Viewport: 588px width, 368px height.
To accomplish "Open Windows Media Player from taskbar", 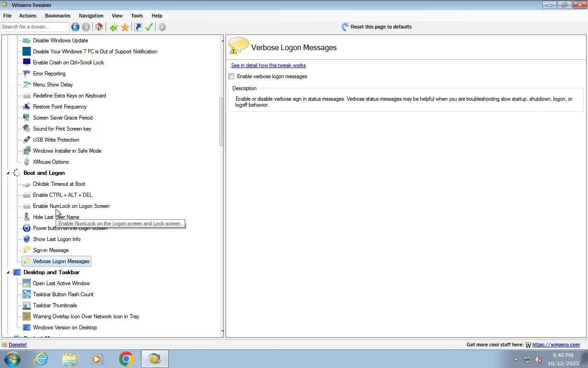I will point(97,359).
